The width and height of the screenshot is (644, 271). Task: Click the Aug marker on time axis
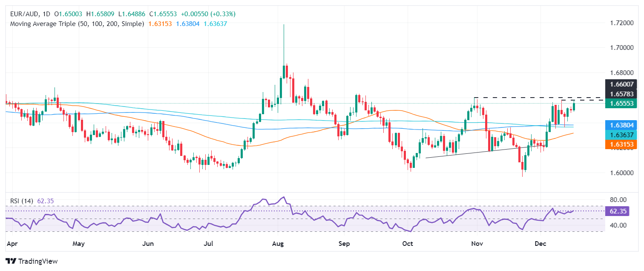(x=277, y=244)
